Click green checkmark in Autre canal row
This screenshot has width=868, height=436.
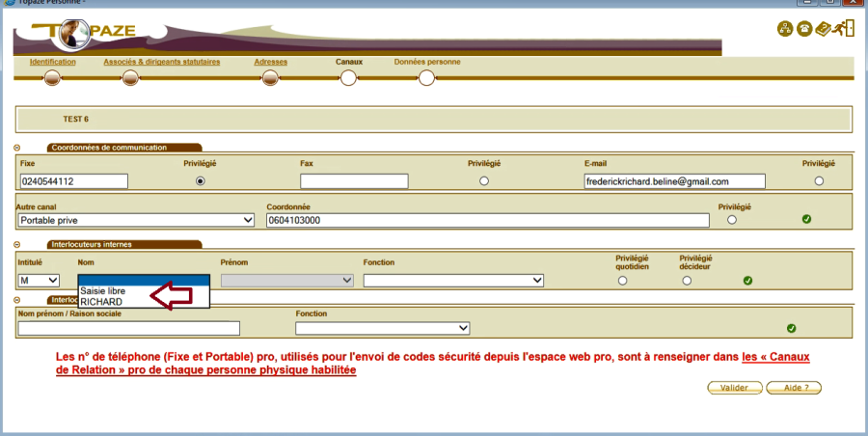point(806,219)
